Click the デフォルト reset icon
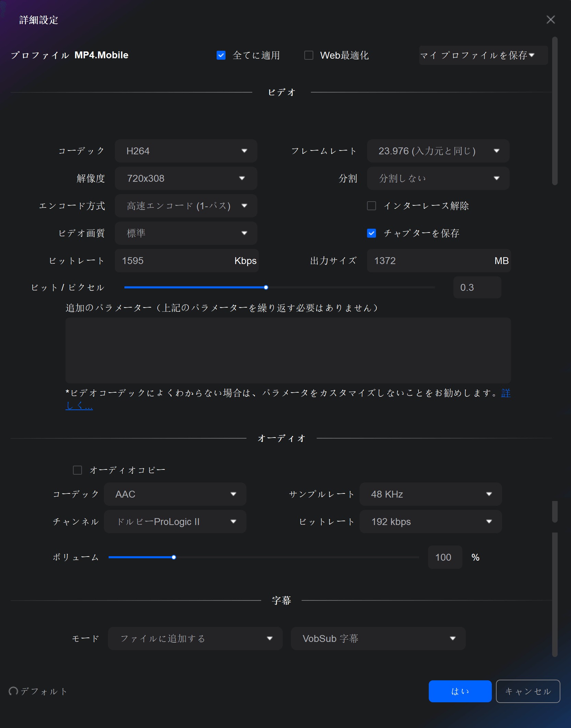This screenshot has height=728, width=571. point(13,691)
